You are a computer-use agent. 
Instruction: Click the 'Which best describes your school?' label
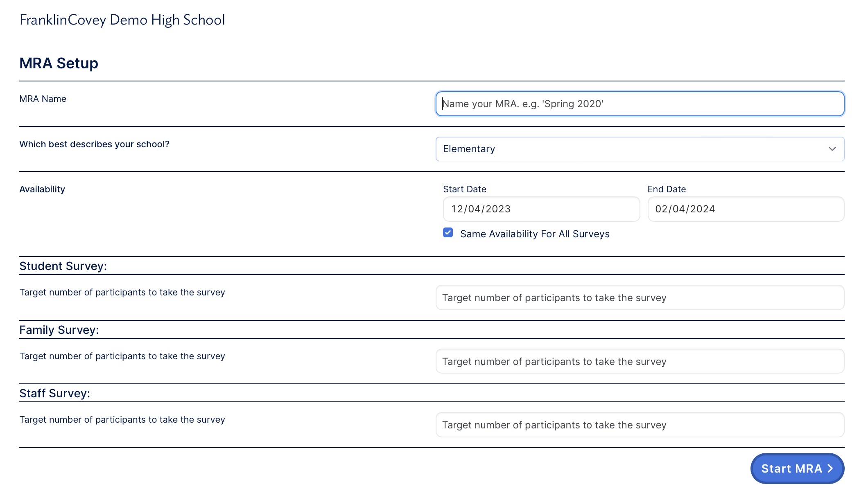tap(94, 144)
